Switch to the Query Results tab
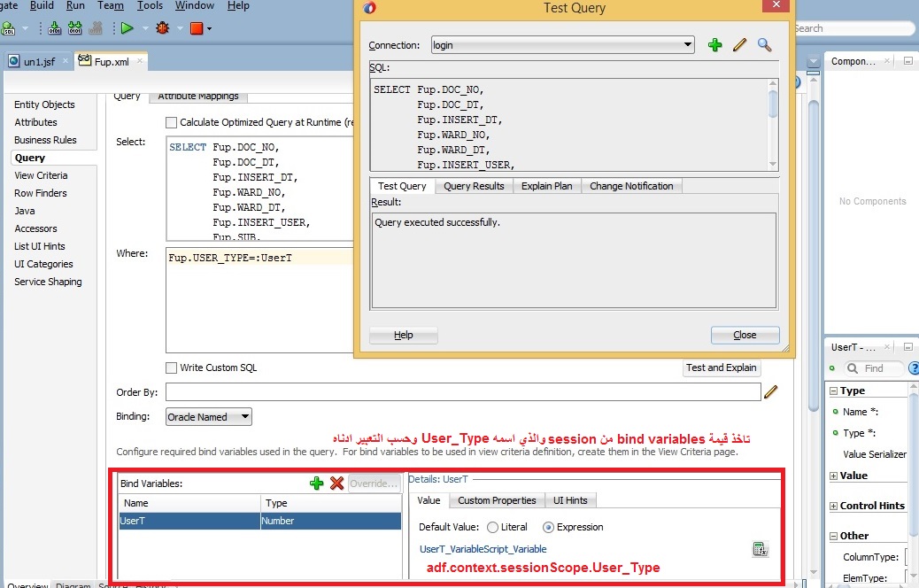Image resolution: width=919 pixels, height=588 pixels. coord(474,186)
